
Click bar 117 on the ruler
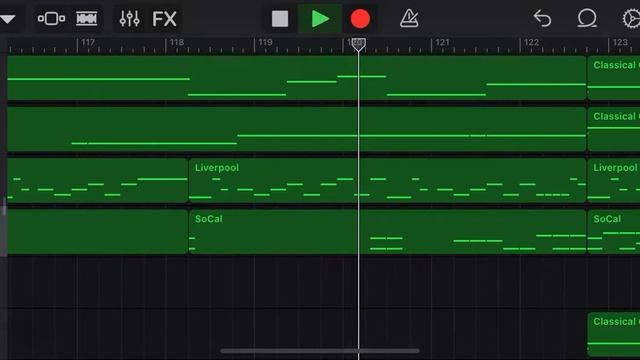pyautogui.click(x=88, y=42)
